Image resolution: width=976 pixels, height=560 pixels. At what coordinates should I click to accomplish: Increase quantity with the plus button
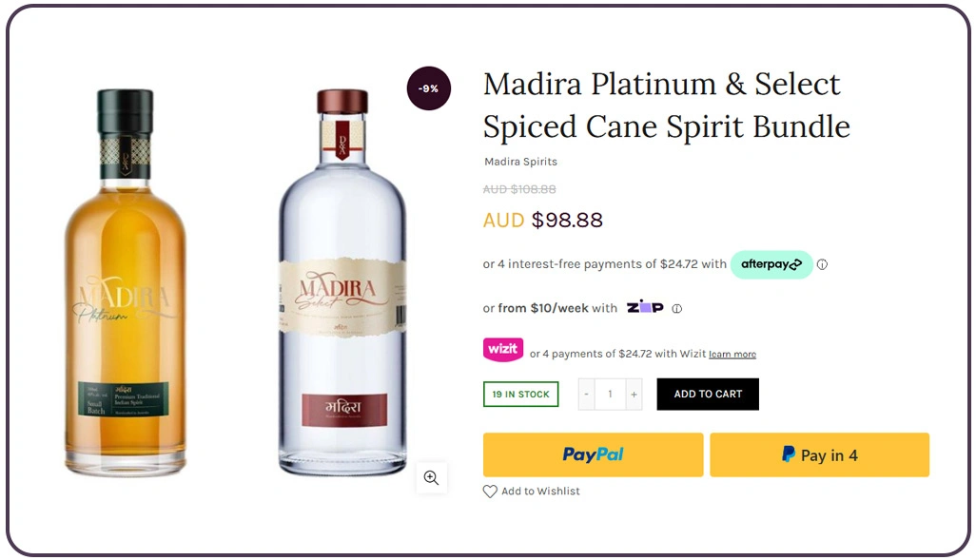634,394
